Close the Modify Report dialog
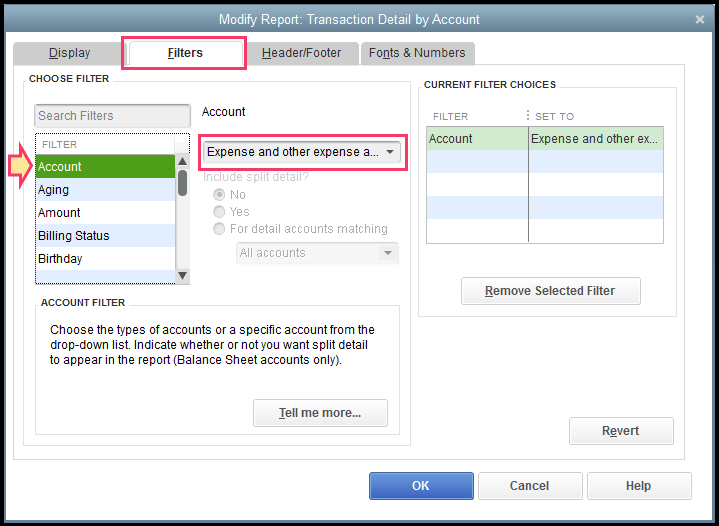The image size is (719, 526). click(698, 19)
